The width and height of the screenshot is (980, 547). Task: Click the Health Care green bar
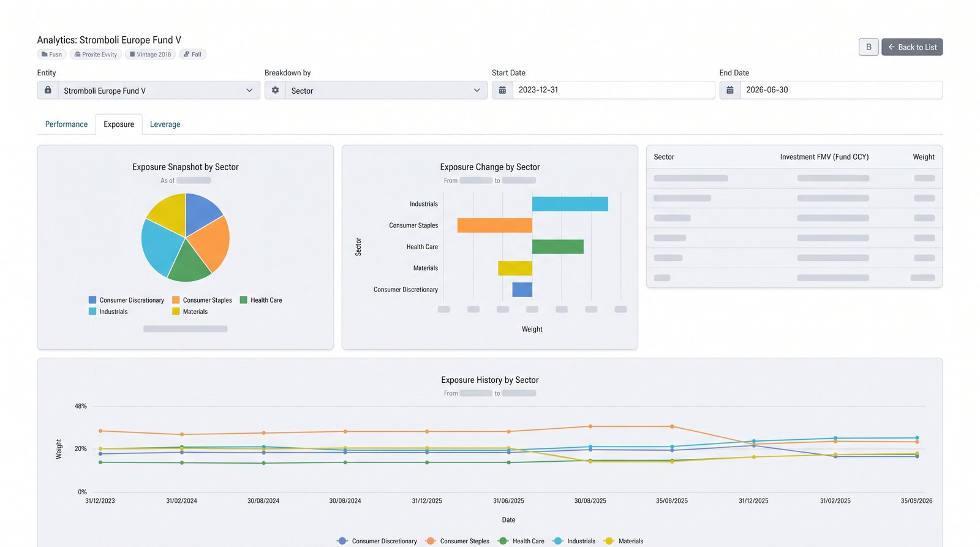(558, 247)
